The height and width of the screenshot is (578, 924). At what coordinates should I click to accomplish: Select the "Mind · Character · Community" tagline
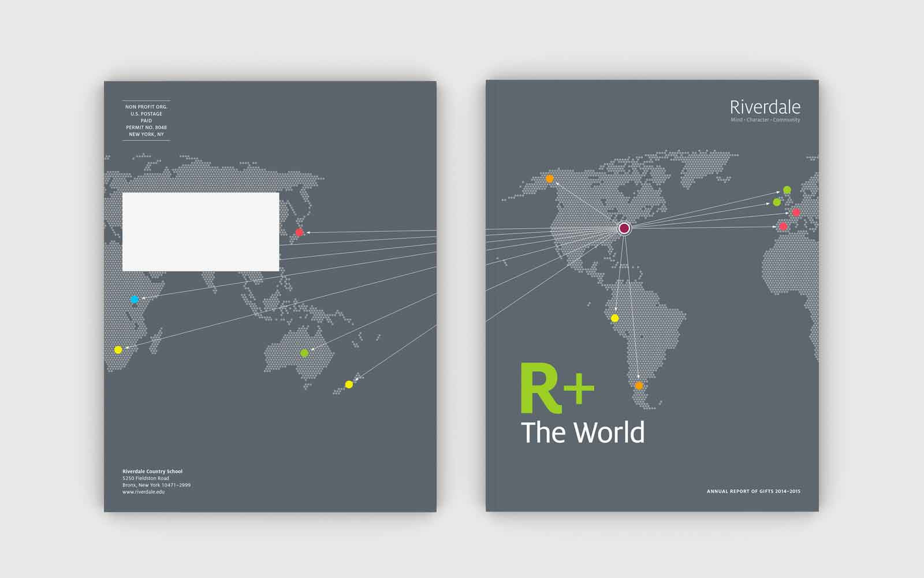pos(766,120)
